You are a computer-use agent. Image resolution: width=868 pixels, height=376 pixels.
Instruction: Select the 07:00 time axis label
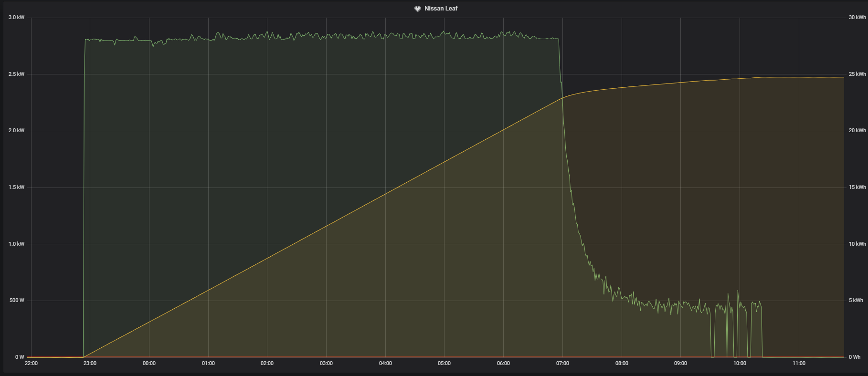point(562,364)
